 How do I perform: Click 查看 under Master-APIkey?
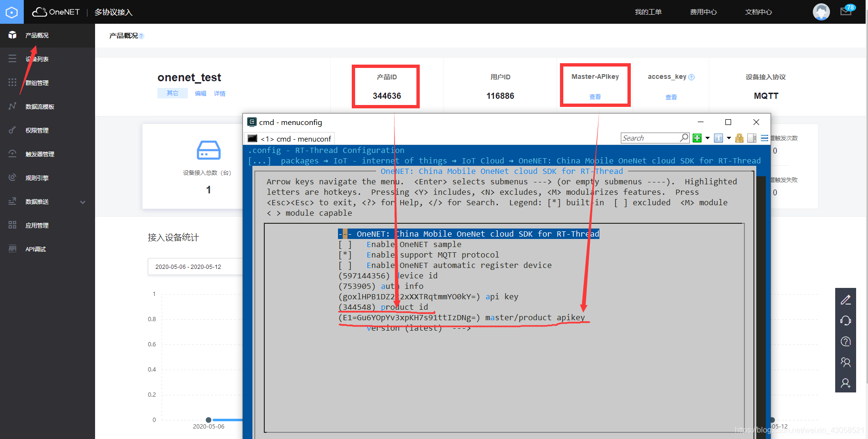coord(595,96)
